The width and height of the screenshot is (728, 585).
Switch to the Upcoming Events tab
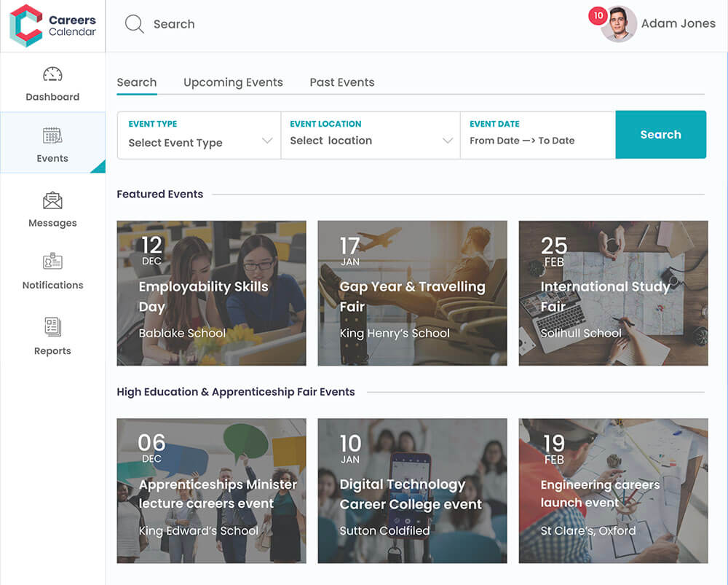[233, 82]
